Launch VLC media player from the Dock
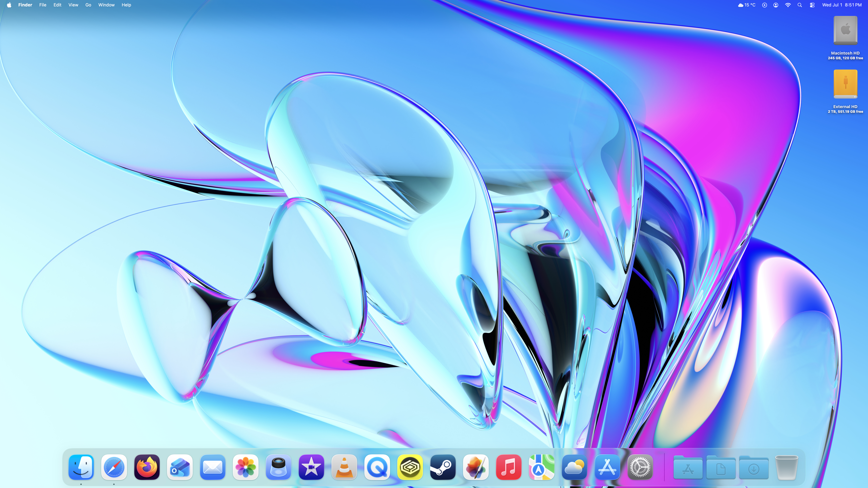The height and width of the screenshot is (488, 868). pyautogui.click(x=344, y=467)
